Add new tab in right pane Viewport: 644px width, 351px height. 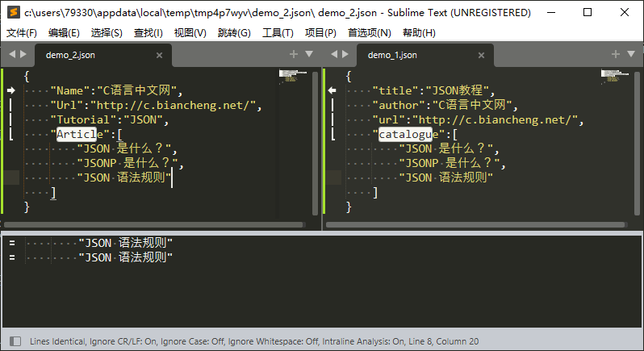tap(615, 54)
